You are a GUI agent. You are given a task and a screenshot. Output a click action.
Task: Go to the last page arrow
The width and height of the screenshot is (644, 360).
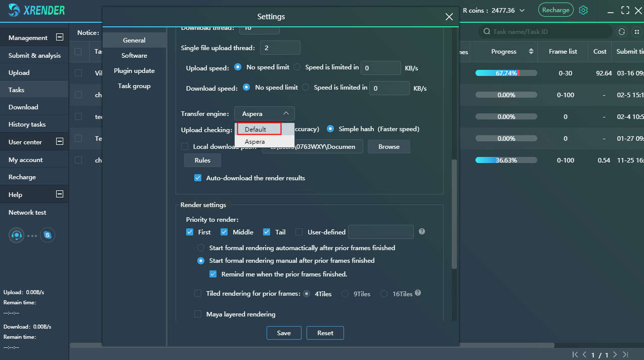(626, 355)
